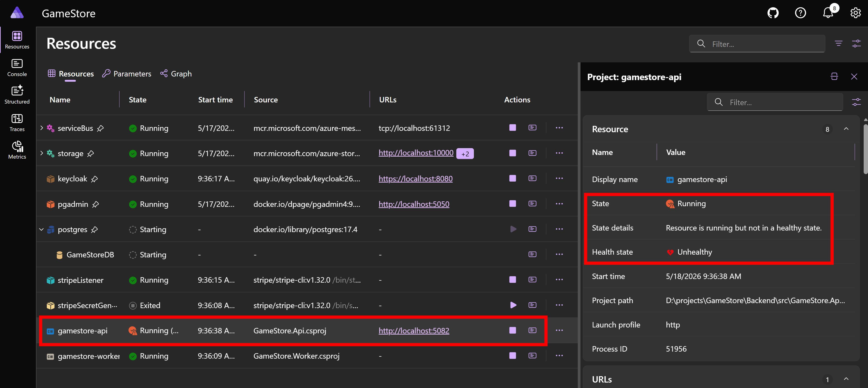Open more actions for serviceBus
Image resolution: width=868 pixels, height=388 pixels.
tap(559, 127)
